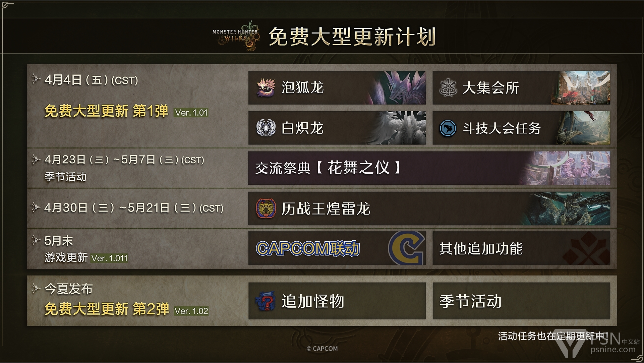Click the Monster Hunter Wilds logo
This screenshot has height=363, width=644.
[x=236, y=36]
